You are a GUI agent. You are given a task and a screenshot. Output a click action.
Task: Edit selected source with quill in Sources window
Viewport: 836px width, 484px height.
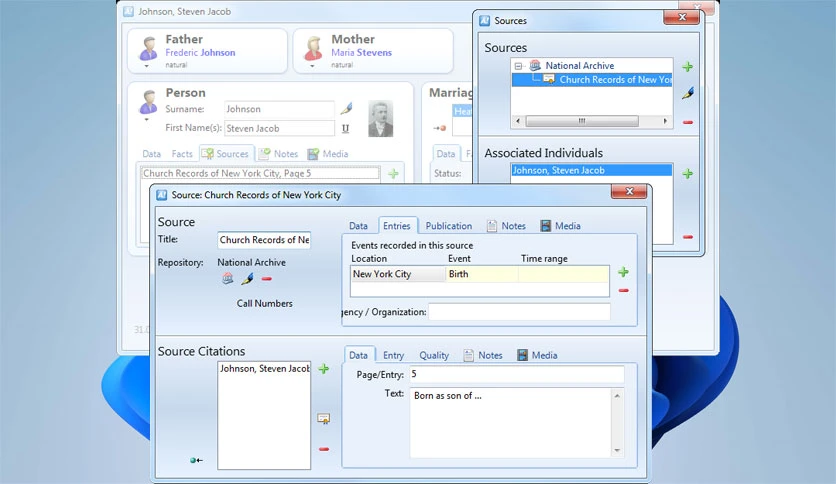click(x=688, y=93)
